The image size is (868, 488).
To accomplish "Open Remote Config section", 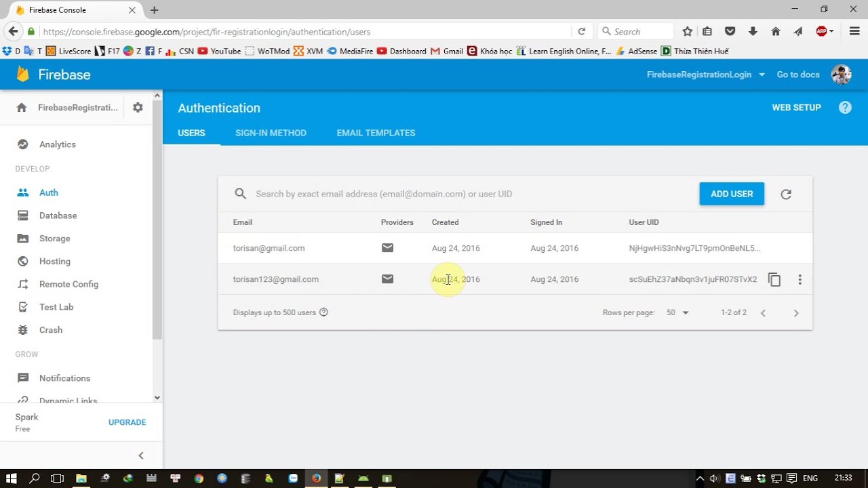I will point(68,284).
